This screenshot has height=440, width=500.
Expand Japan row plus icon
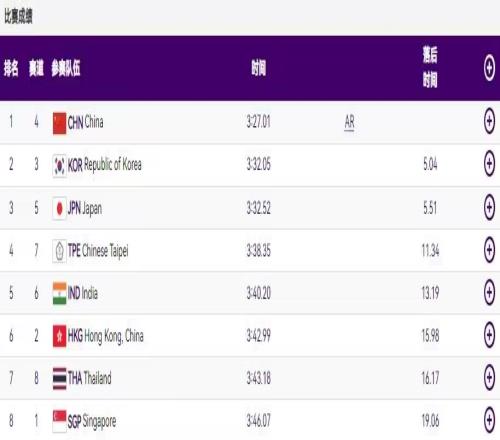(489, 207)
